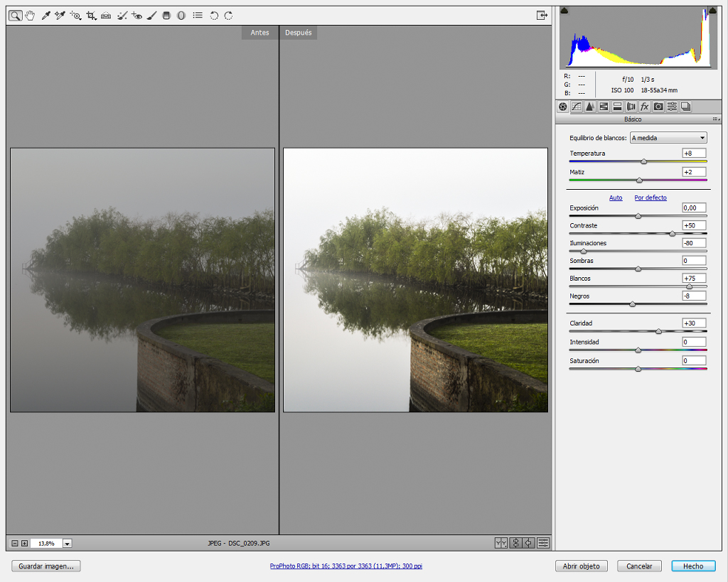
Task: Click the Contraste slider handle
Action: pos(673,234)
